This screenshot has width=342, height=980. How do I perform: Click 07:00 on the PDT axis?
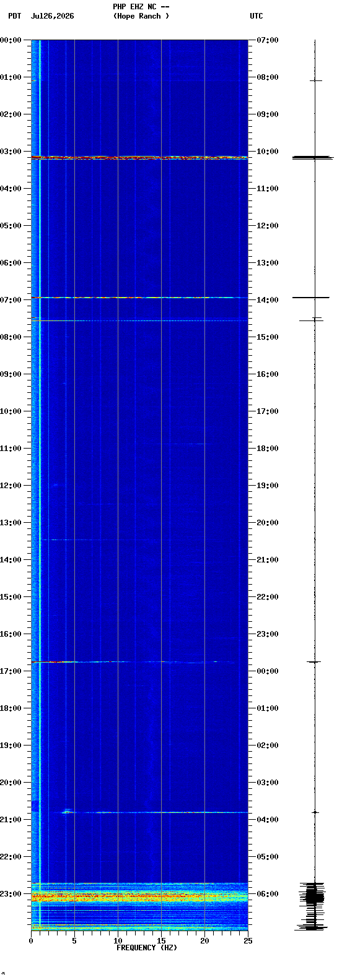11,300
